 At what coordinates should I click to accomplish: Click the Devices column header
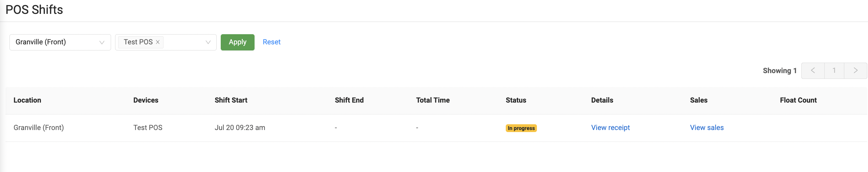146,100
